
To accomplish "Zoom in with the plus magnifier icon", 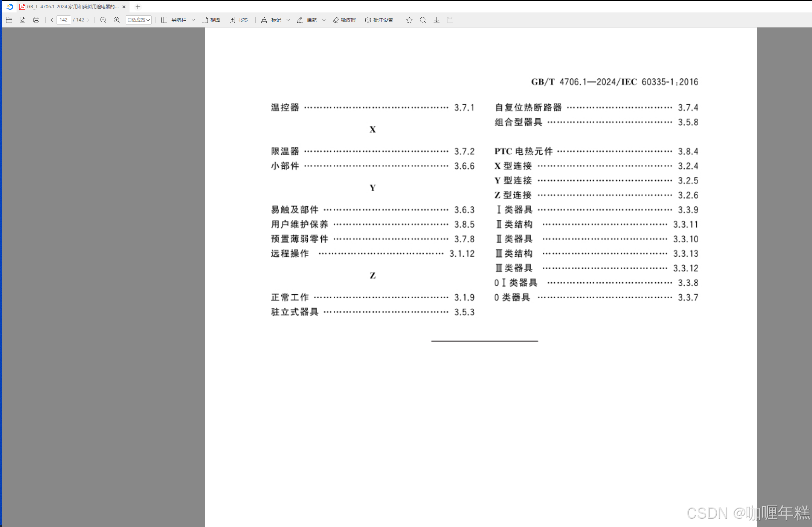I will click(117, 20).
